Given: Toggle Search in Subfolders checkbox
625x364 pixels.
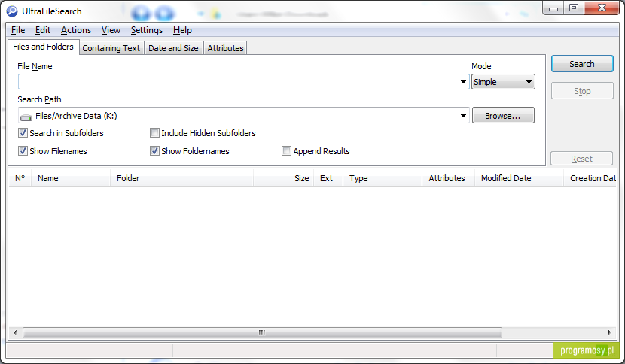Looking at the screenshot, I should [23, 133].
